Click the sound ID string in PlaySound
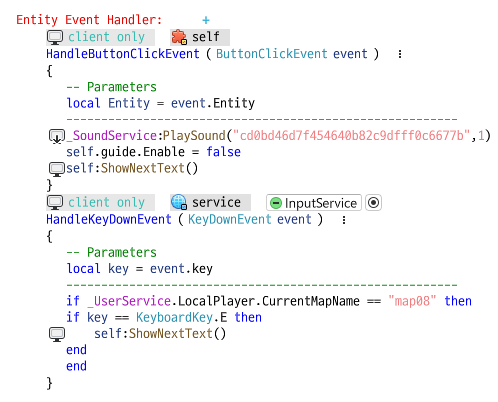The width and height of the screenshot is (498, 402). 352,136
